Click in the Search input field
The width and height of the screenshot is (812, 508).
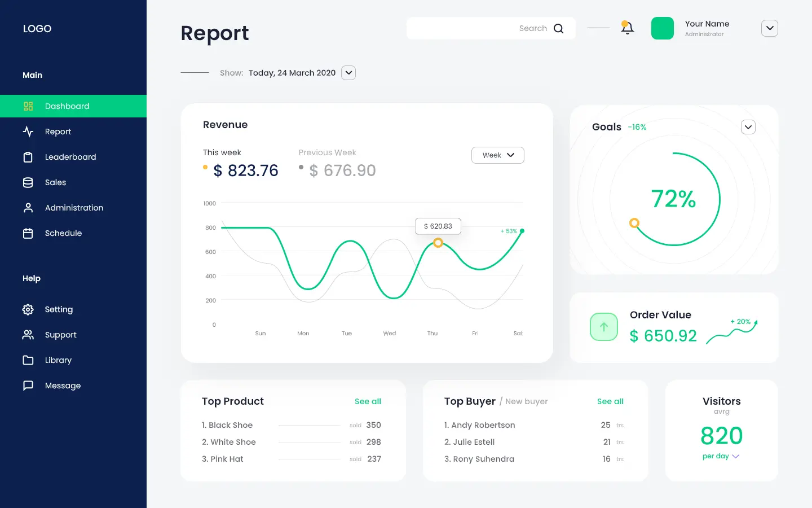coord(491,28)
